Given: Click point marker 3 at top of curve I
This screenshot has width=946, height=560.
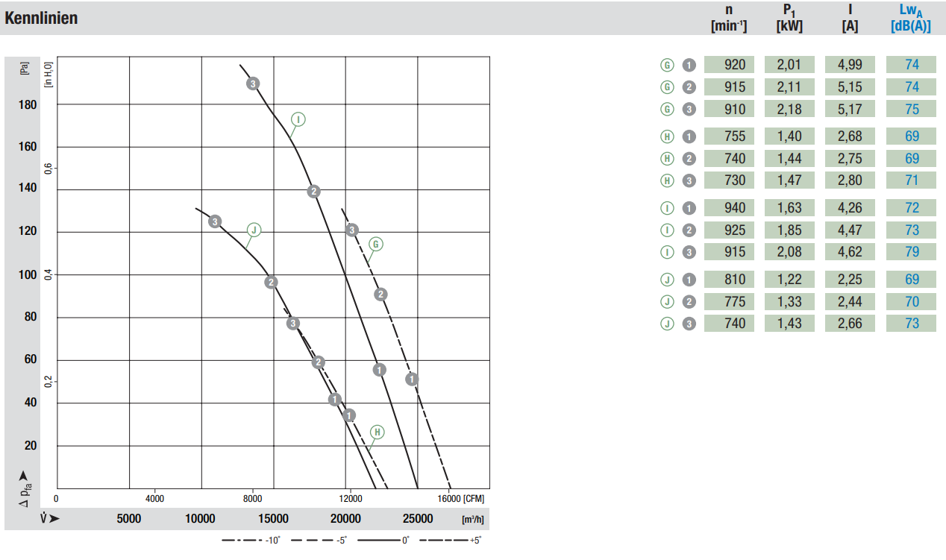Looking at the screenshot, I should click(x=254, y=84).
